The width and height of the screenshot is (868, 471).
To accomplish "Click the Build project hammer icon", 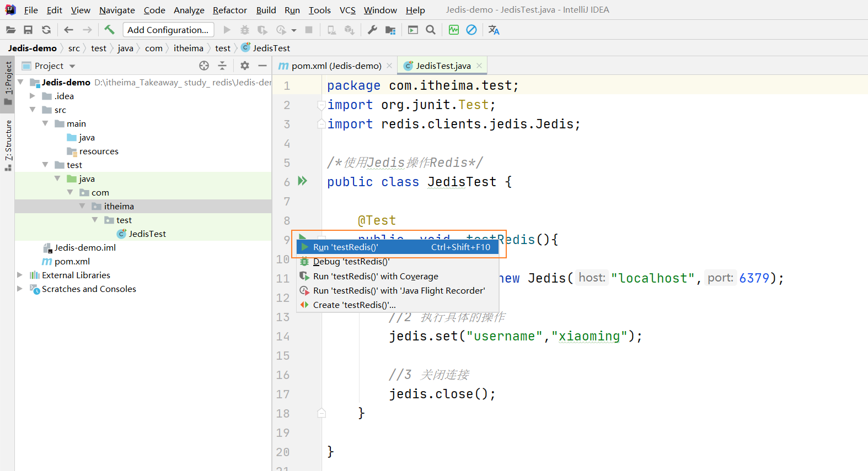I will [x=109, y=30].
